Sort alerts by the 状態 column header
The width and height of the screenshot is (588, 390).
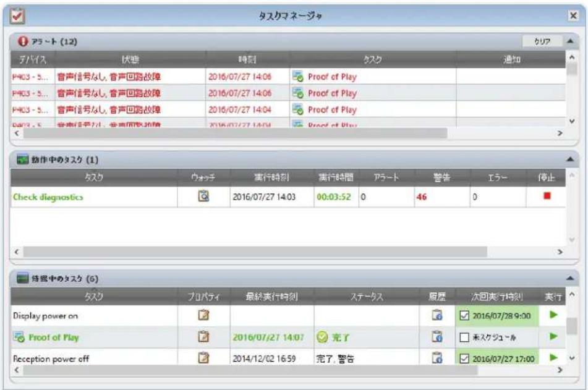(x=130, y=59)
